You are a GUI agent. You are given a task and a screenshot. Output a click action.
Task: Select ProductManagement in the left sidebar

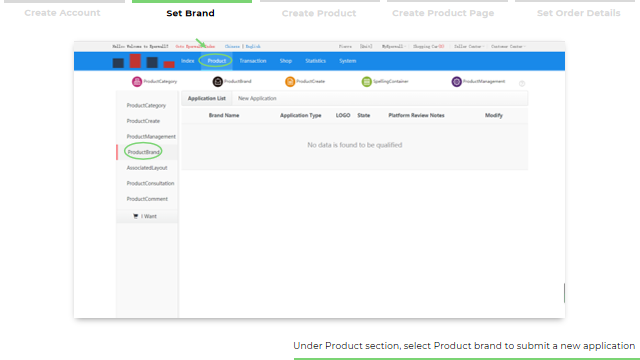point(151,136)
